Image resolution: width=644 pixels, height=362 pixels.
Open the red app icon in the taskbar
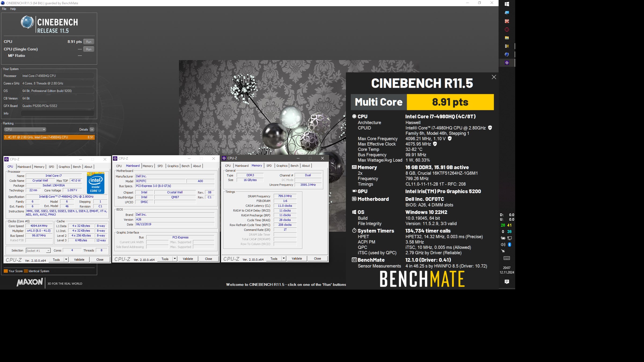pyautogui.click(x=507, y=21)
